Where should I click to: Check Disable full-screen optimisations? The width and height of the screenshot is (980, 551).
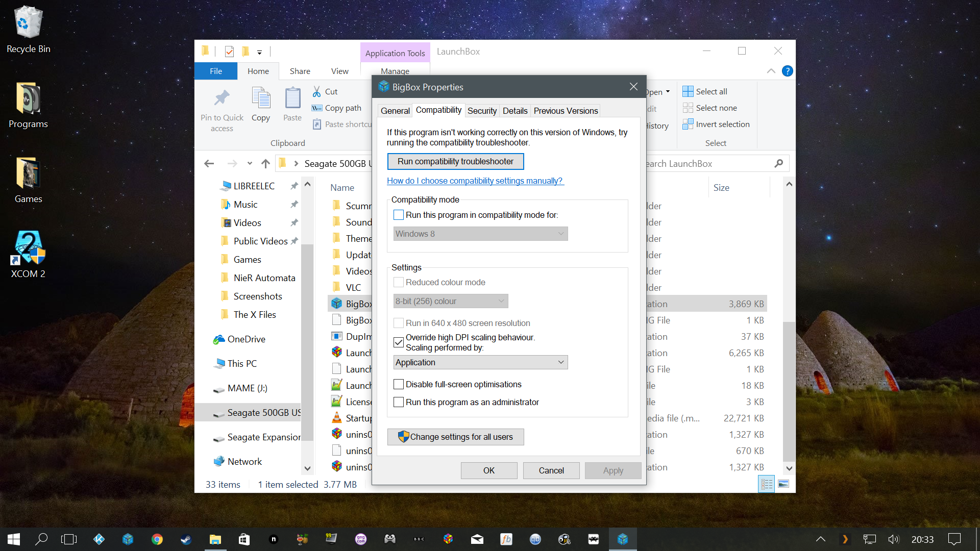(x=399, y=384)
